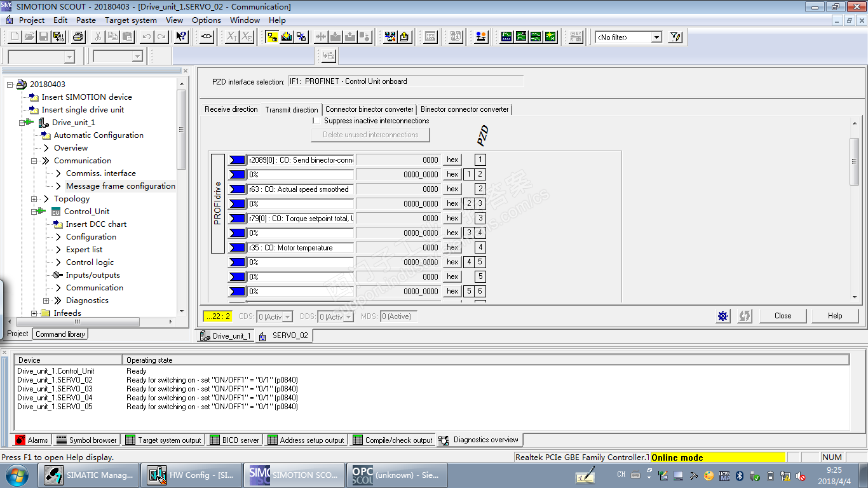The height and width of the screenshot is (488, 868).
Task: Collapse the Communication node under Drive_unit_1
Action: 34,161
